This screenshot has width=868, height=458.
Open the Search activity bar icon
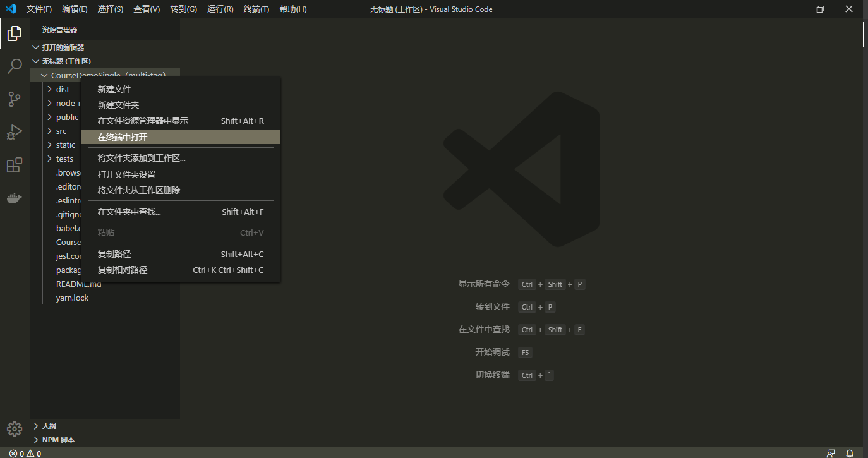(15, 66)
